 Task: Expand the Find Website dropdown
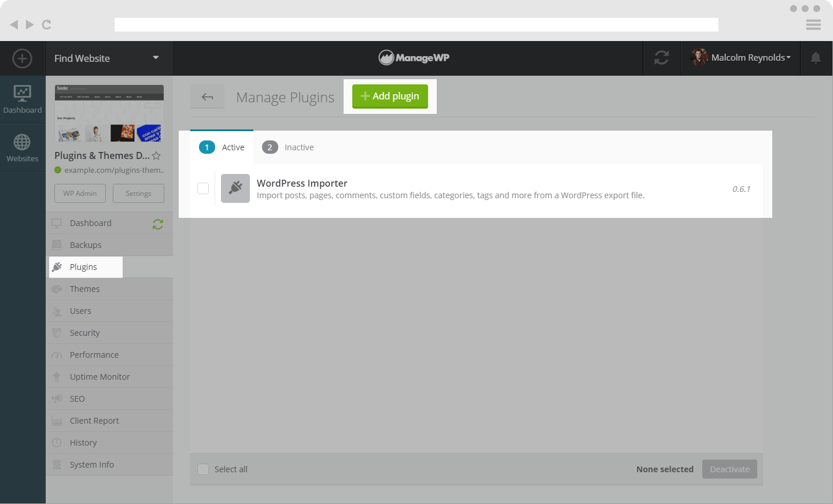109,58
